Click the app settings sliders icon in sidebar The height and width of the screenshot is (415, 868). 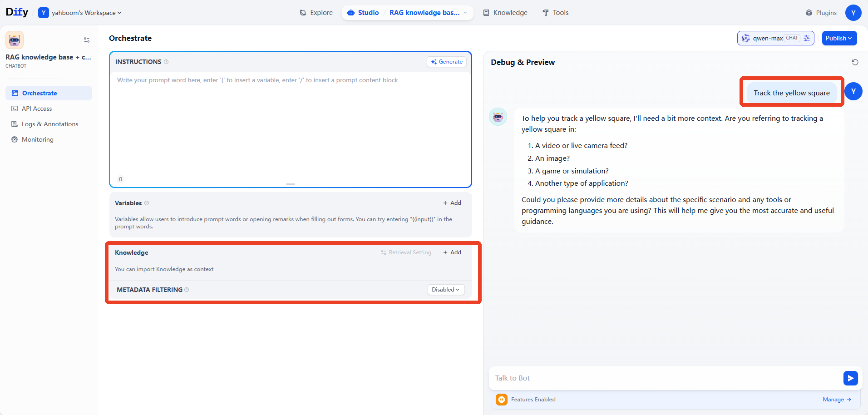tap(87, 40)
